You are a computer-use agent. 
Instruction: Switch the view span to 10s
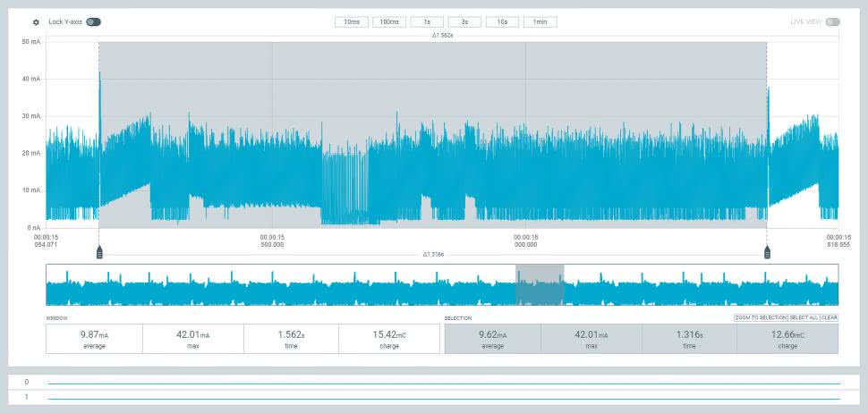(x=502, y=22)
